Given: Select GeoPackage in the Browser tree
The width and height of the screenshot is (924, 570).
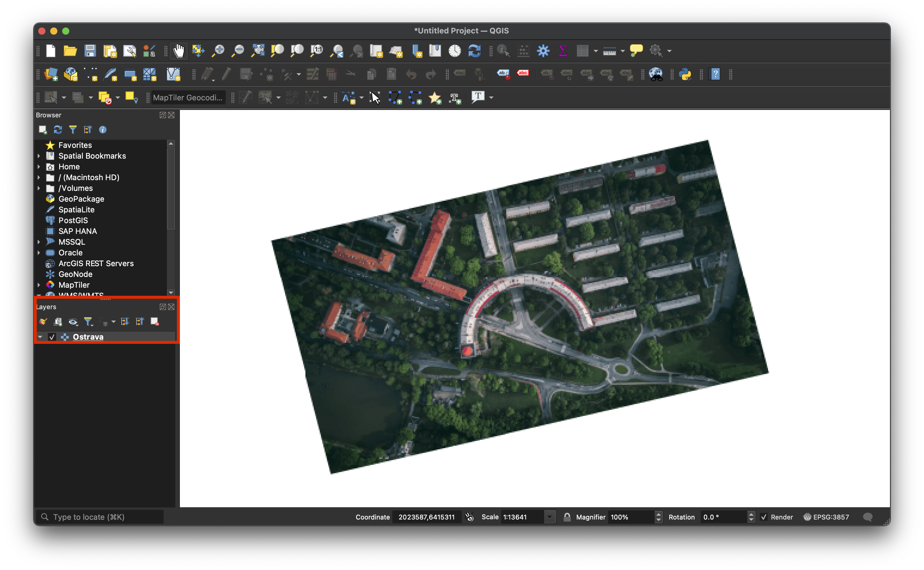Looking at the screenshot, I should coord(81,199).
